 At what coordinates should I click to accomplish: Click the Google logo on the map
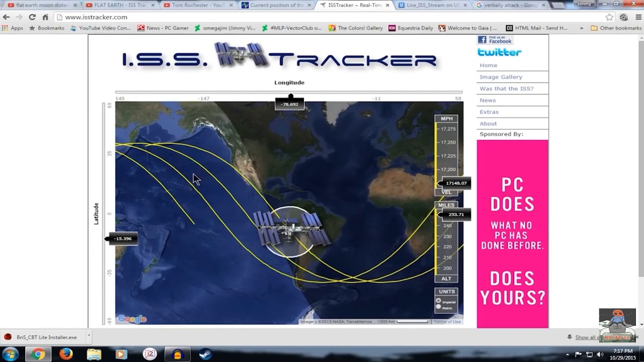pos(132,319)
